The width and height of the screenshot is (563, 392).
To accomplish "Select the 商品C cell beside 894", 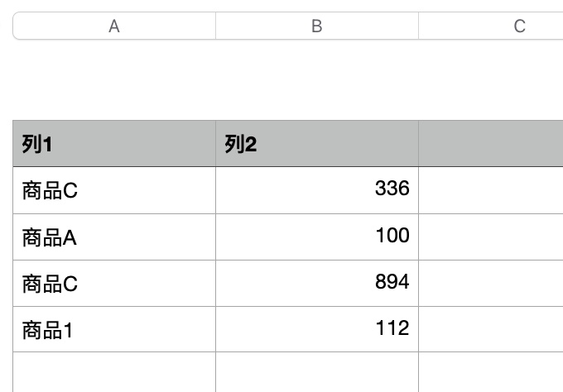I will 114,284.
